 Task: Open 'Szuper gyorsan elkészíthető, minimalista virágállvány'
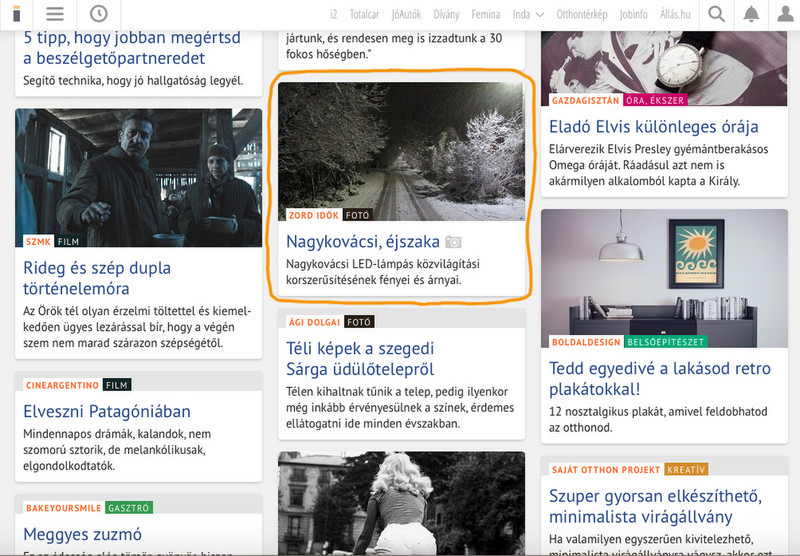(x=655, y=506)
